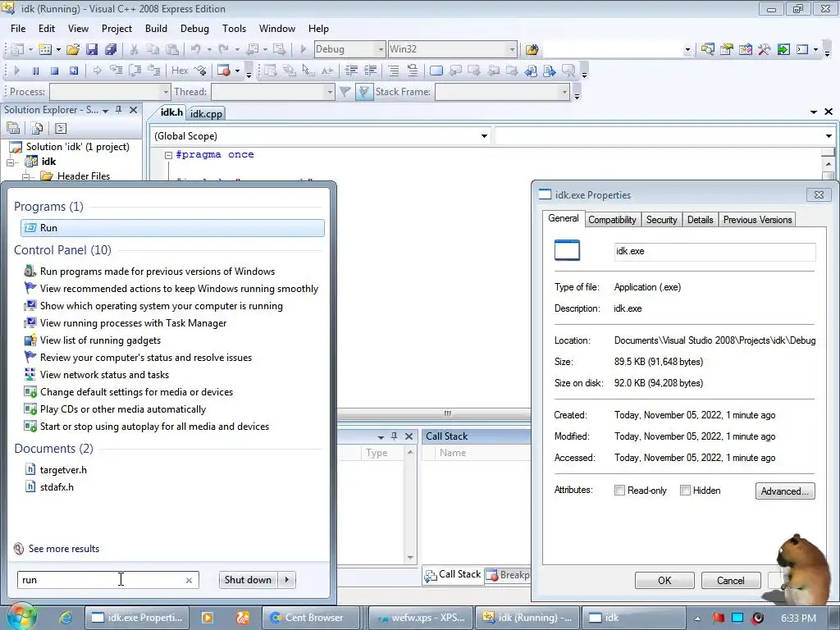The image size is (840, 630).
Task: Launch the Run program result
Action: click(x=172, y=228)
